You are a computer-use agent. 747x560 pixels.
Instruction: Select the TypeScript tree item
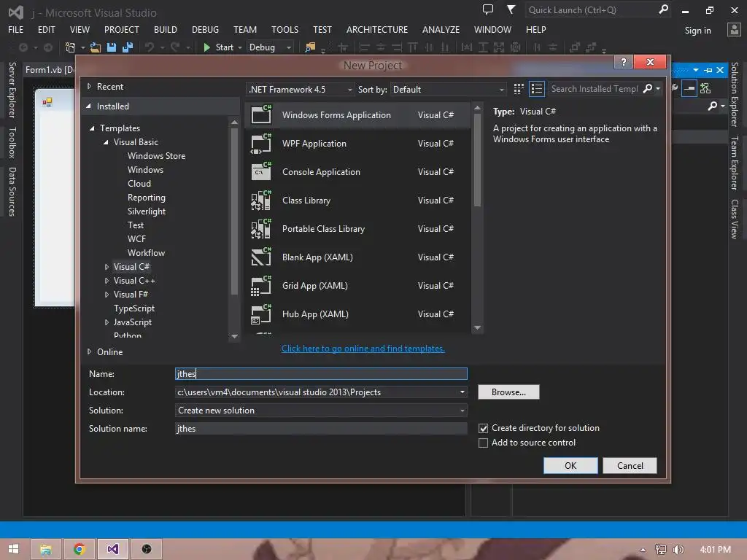pyautogui.click(x=134, y=308)
